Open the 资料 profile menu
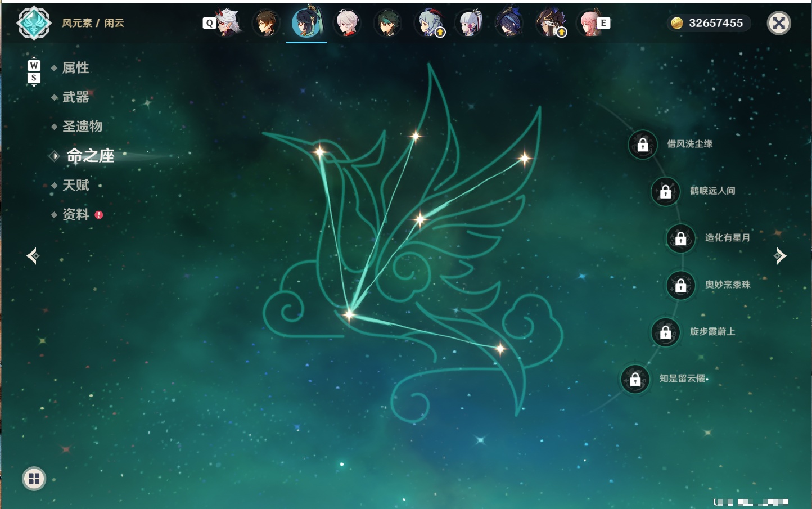 click(x=75, y=214)
